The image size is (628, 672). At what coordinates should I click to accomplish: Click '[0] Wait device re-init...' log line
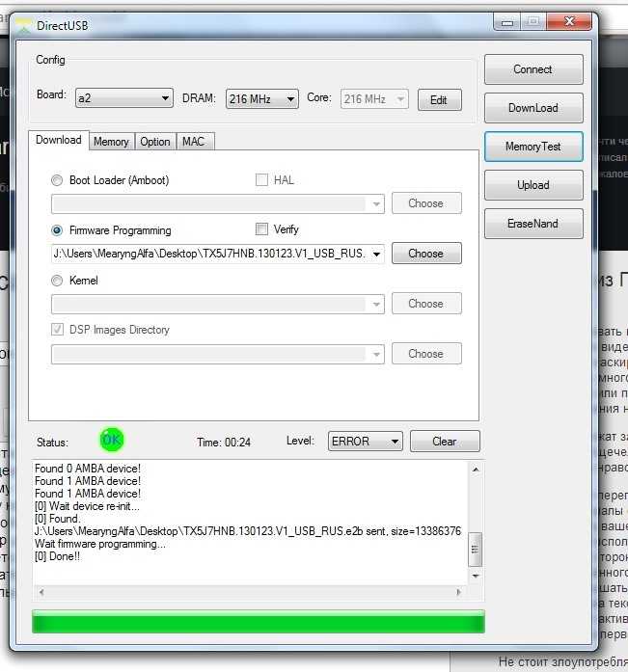point(87,506)
